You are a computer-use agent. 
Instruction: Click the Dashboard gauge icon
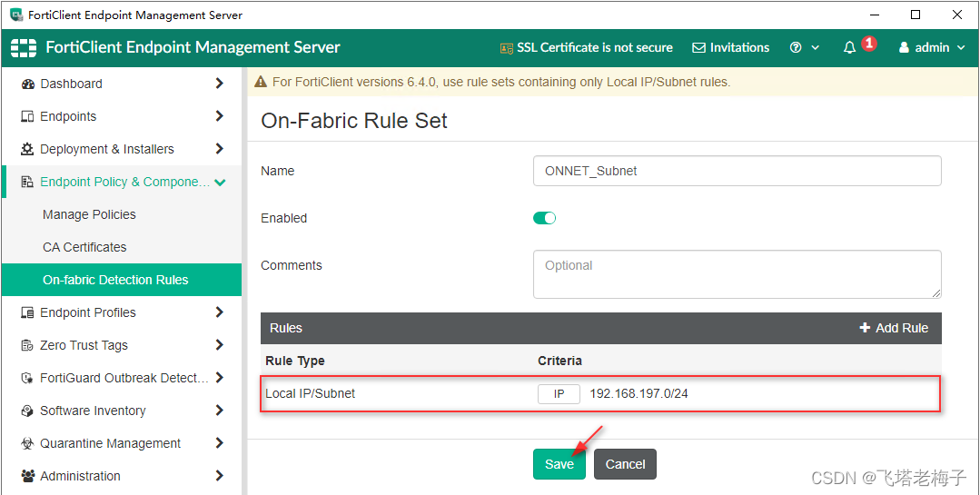pyautogui.click(x=27, y=84)
